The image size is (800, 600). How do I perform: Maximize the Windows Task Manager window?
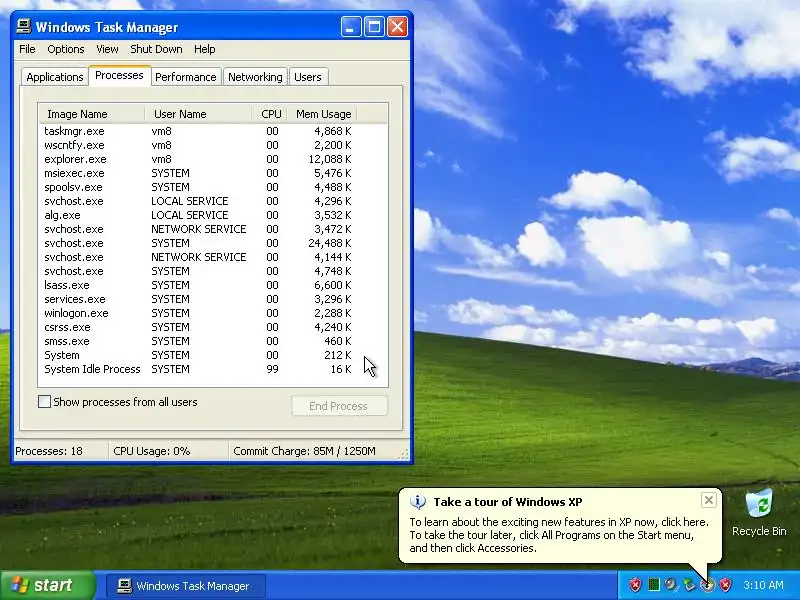(374, 27)
